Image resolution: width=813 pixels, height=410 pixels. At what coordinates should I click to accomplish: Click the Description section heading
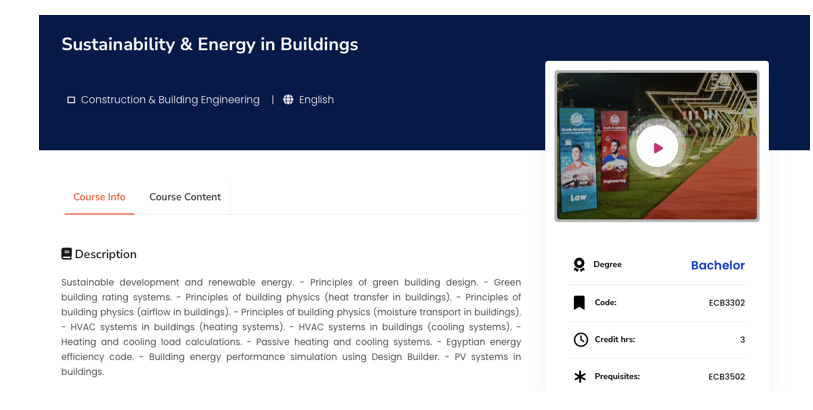tap(105, 254)
